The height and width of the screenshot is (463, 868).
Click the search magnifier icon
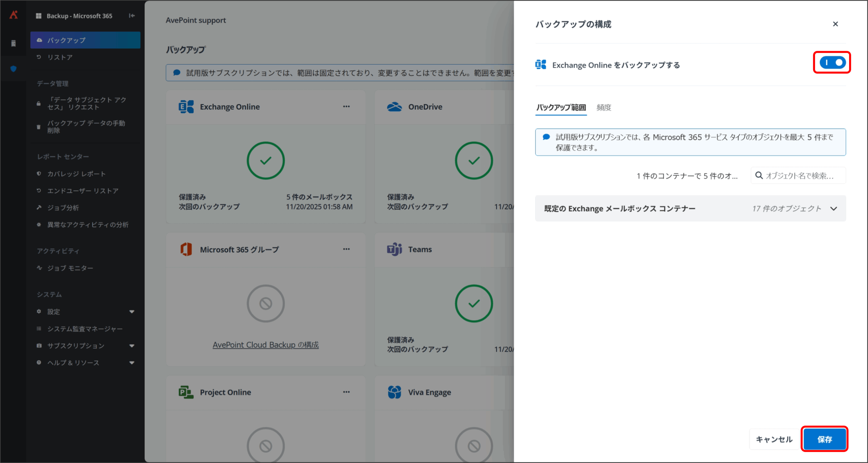759,175
